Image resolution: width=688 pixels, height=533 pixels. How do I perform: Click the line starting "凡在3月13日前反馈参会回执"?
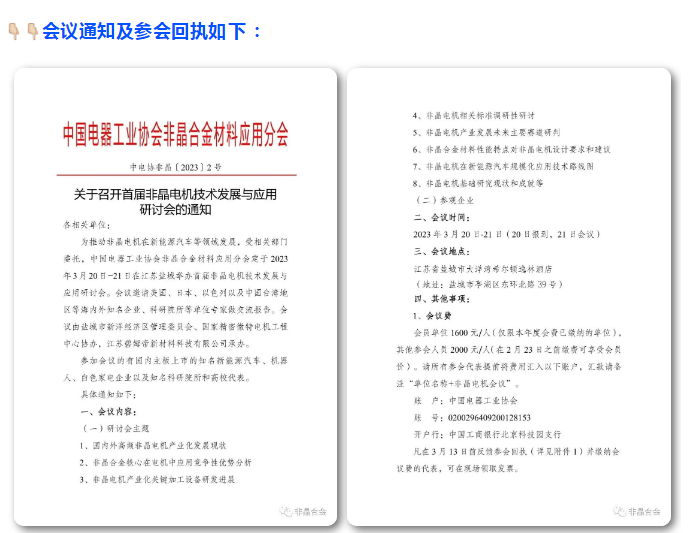tap(516, 451)
